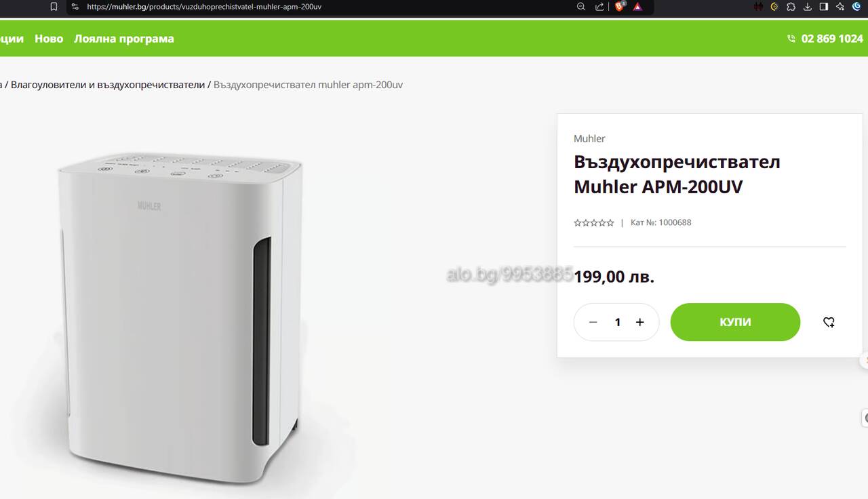Increase quantity with the plus button
Viewport: 868px width, 499px height.
click(639, 322)
